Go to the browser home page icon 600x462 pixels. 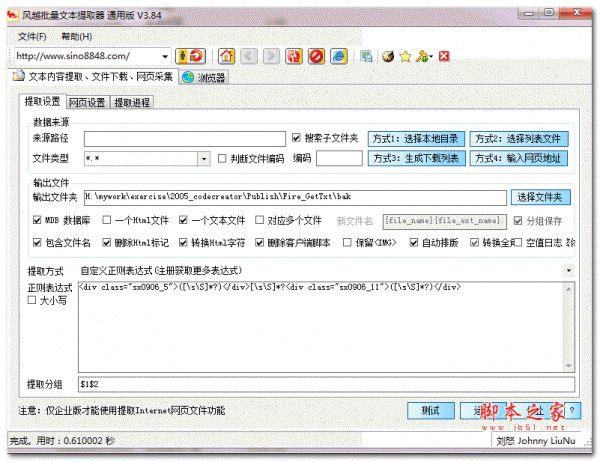coord(226,56)
